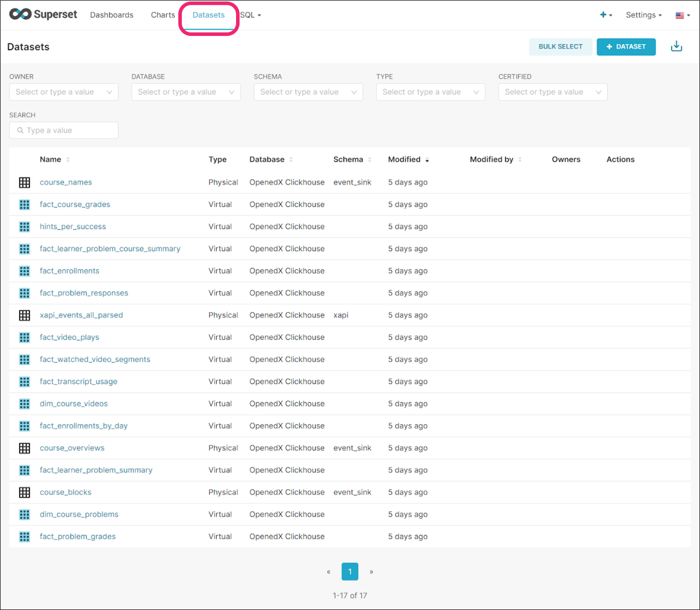The image size is (700, 610).
Task: Sort by the Modified column header
Action: (x=408, y=159)
